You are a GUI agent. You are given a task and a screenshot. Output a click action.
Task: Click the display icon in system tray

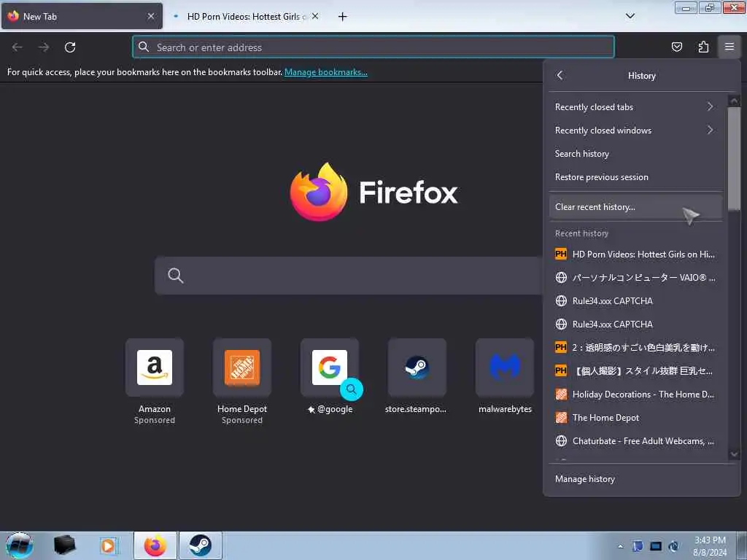coord(656,546)
